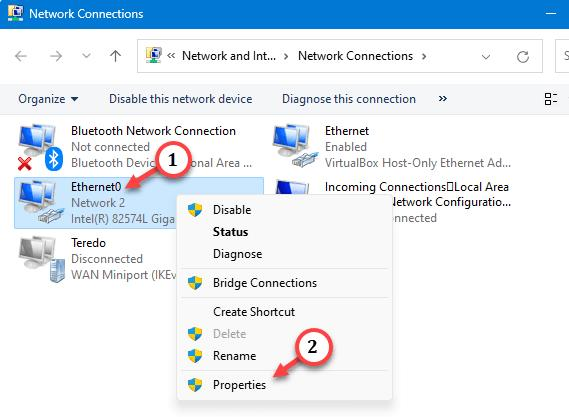Click Disable this network device

tap(181, 99)
